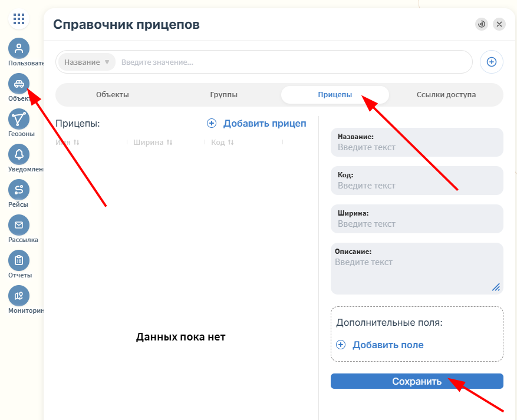Open the apps grid menu icon
This screenshot has width=517, height=420.
[19, 19]
